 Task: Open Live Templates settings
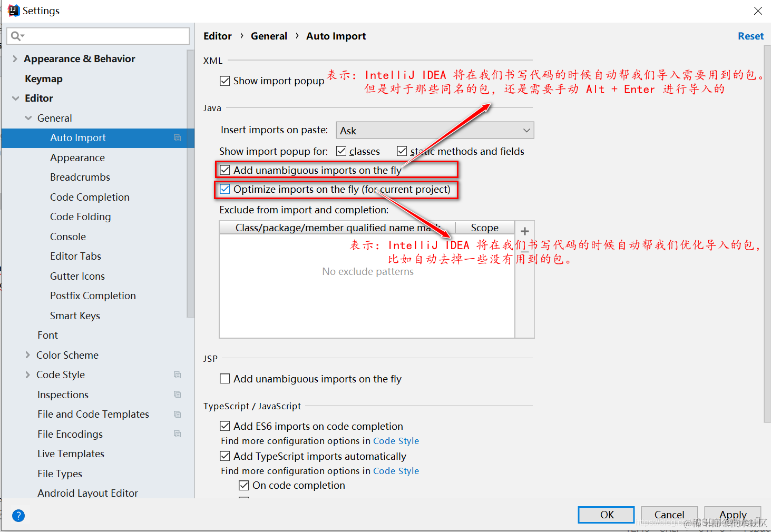point(71,454)
